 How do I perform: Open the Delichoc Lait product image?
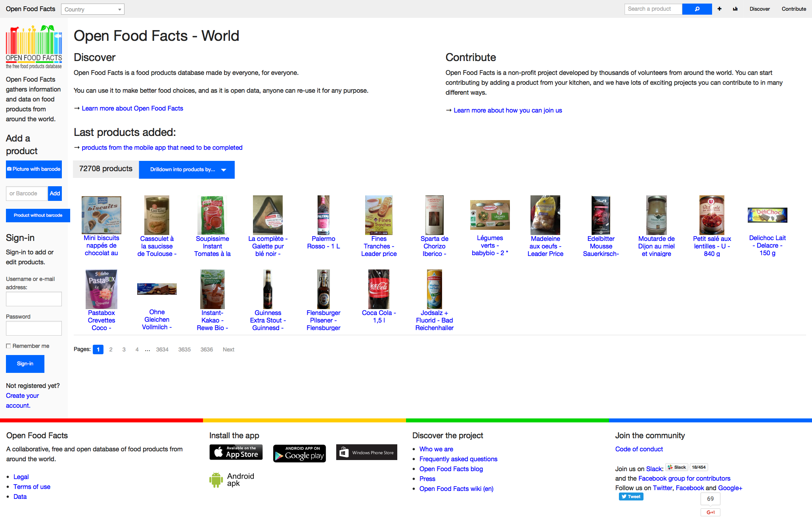pyautogui.click(x=768, y=215)
